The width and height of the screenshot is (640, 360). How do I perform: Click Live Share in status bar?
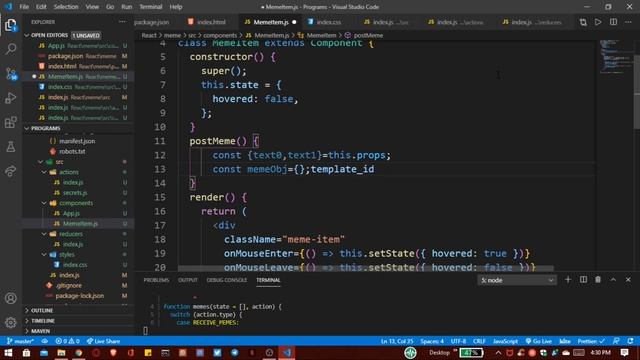click(103, 341)
